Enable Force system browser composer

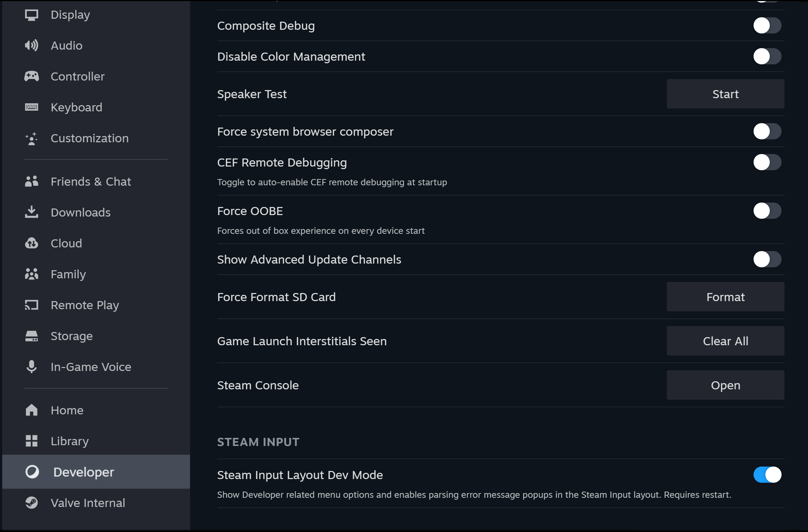[767, 132]
